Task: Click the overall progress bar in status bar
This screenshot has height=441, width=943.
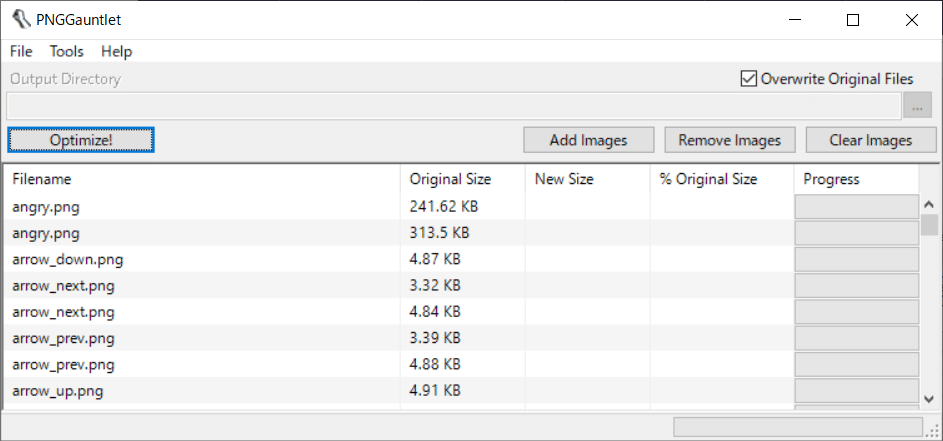Action: tap(797, 427)
